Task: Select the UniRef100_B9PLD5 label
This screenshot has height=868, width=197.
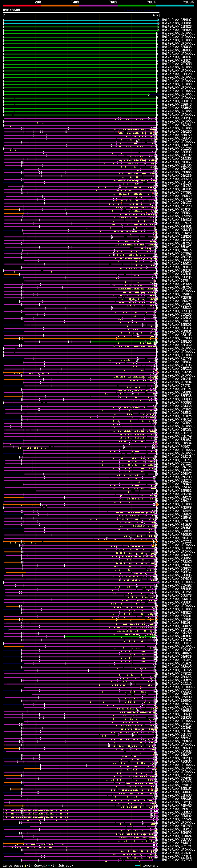Action: 177,342
